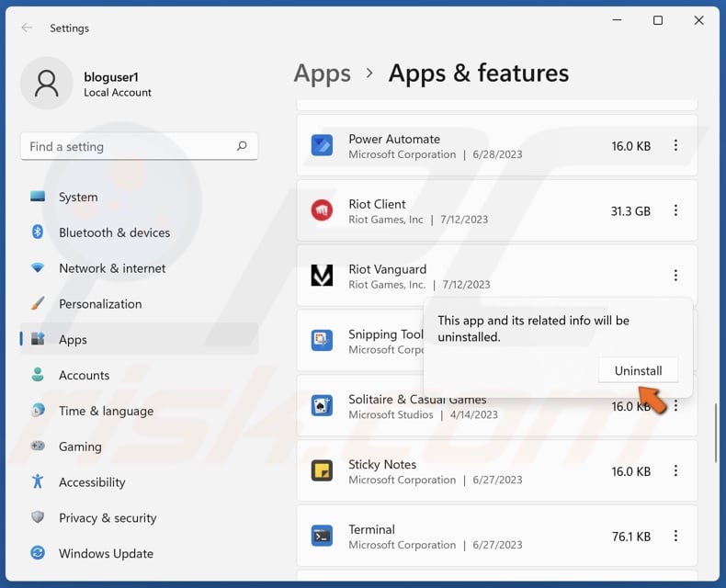
Task: Click the vertical scrollbar in app list
Action: pos(716,432)
